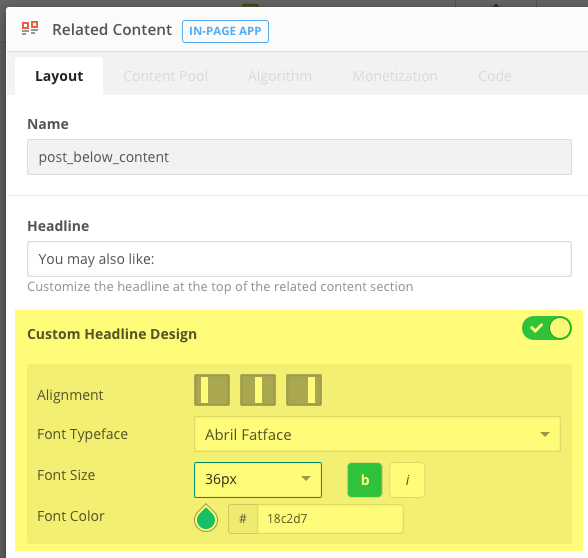588x558 pixels.
Task: Select center alignment icon
Action: (x=258, y=390)
